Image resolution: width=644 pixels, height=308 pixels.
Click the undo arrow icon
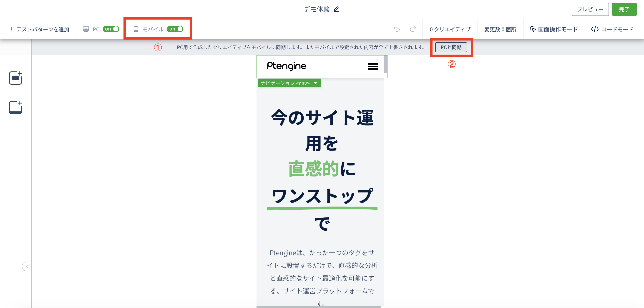[397, 29]
